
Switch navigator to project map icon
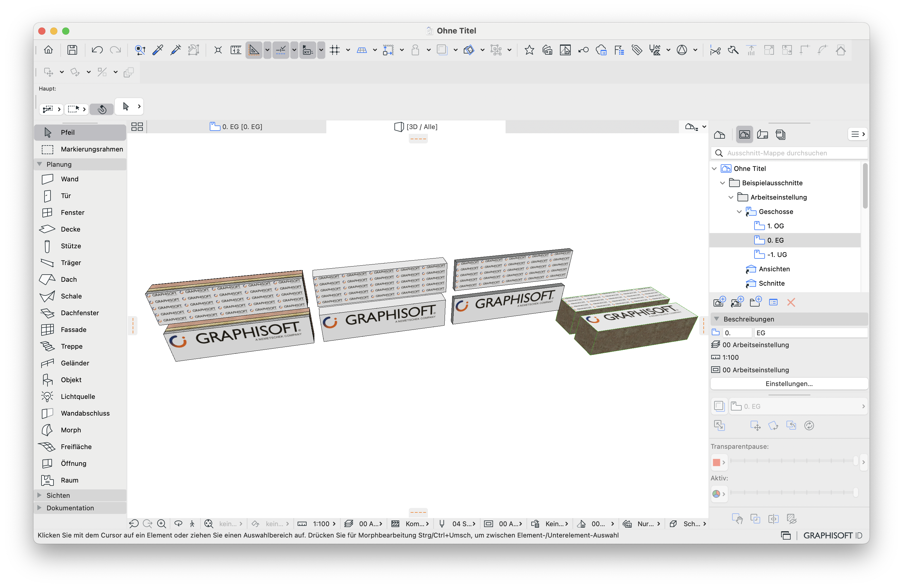(x=719, y=134)
